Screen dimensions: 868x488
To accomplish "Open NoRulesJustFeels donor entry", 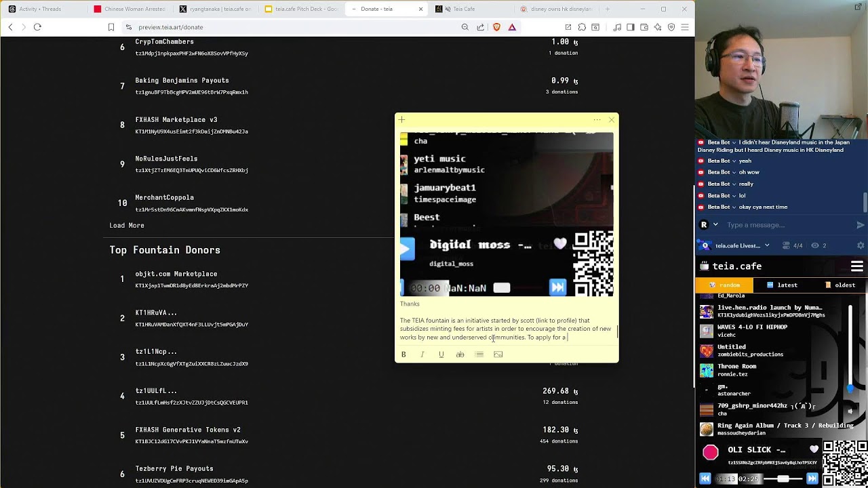I will tap(166, 159).
